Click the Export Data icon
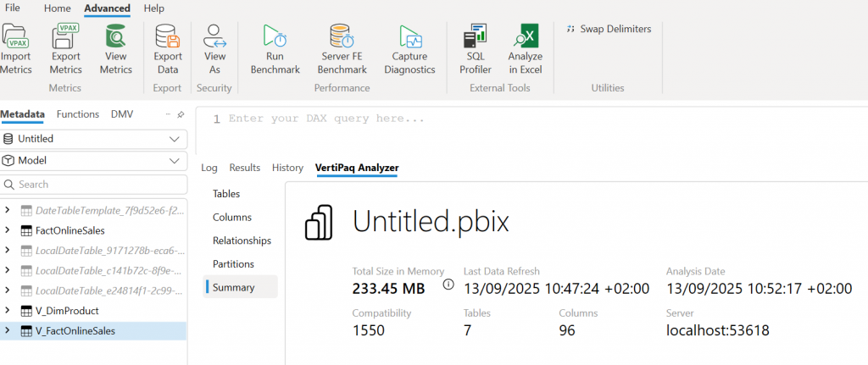The width and height of the screenshot is (868, 365). coord(168,38)
